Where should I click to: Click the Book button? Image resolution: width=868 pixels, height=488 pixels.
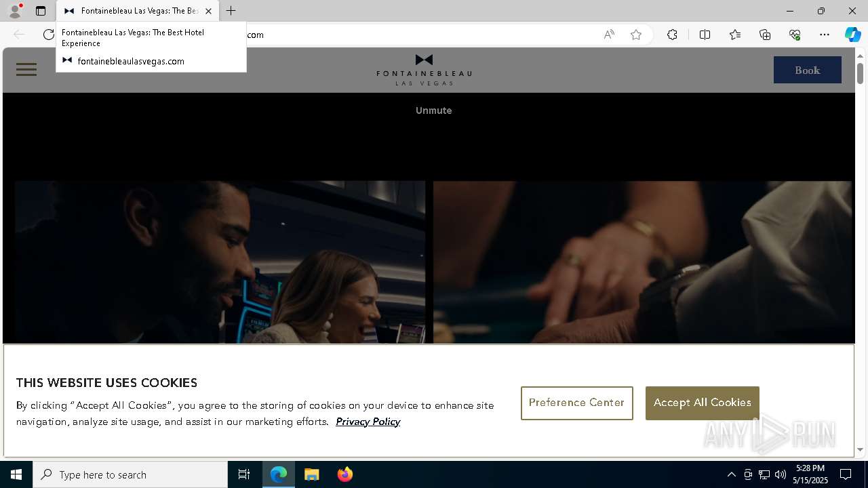coord(807,70)
